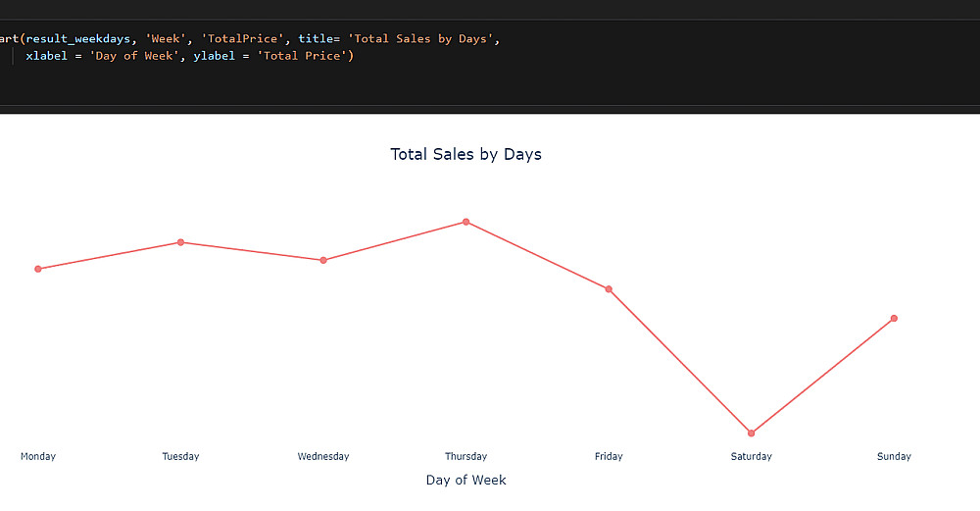
Task: Click the Tuesday x-axis tick label
Action: [181, 456]
